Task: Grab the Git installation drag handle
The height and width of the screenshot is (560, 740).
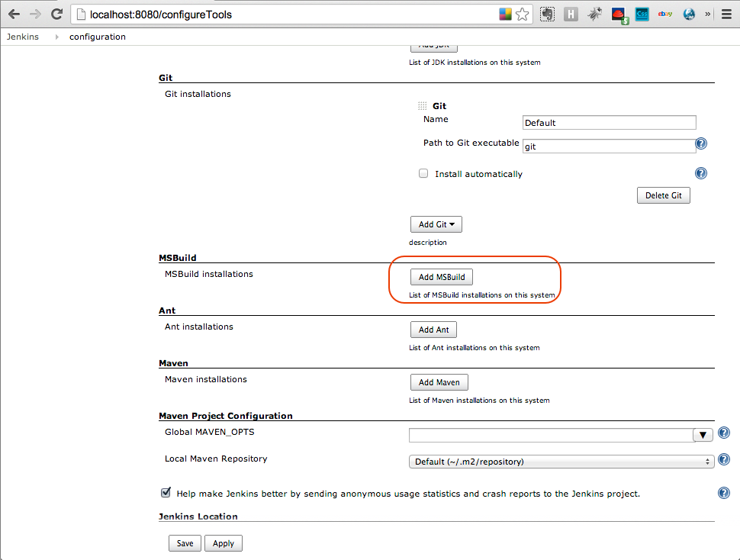Action: [423, 106]
